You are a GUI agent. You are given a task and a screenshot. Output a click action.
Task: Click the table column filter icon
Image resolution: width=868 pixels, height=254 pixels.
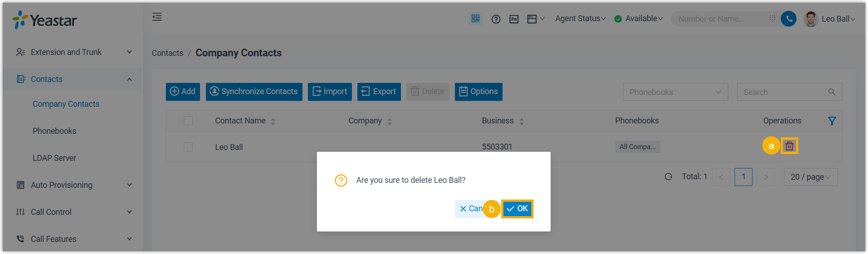[832, 121]
